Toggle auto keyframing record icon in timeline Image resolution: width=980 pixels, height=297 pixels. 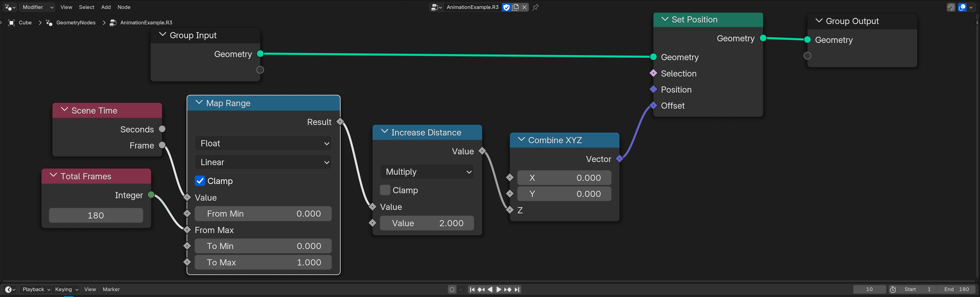pyautogui.click(x=452, y=289)
